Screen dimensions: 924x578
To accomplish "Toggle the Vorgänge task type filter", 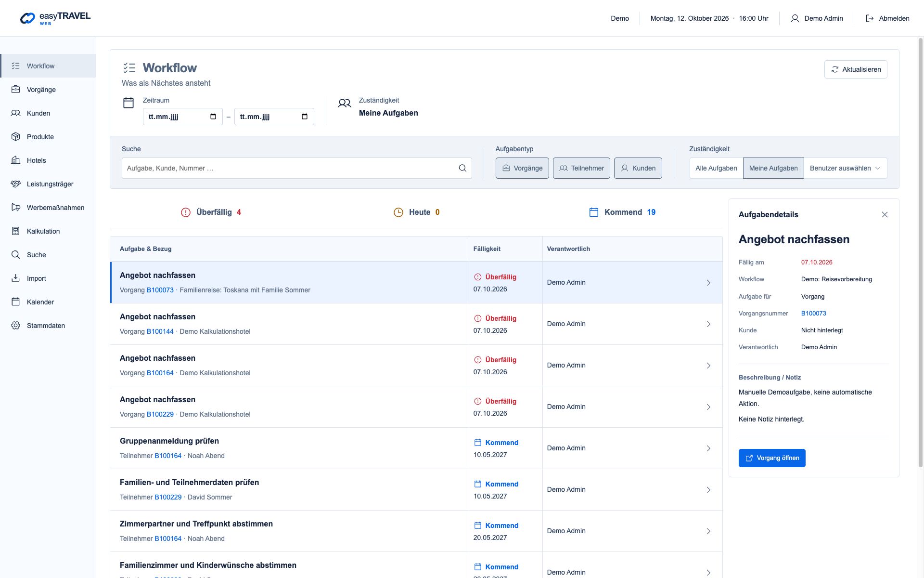I will (x=522, y=168).
